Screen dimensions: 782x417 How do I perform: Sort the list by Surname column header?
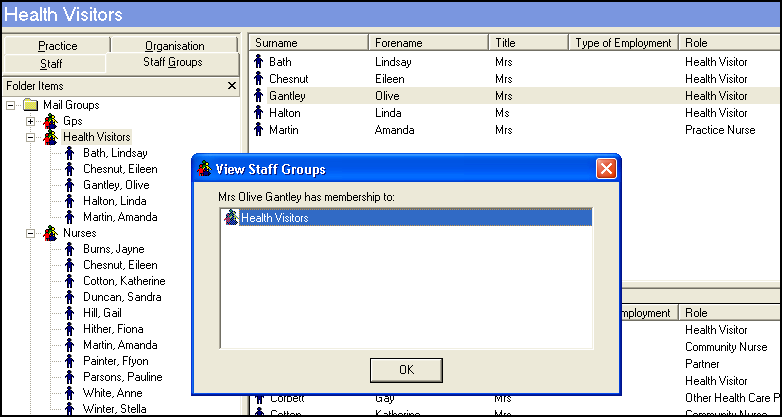(x=308, y=43)
